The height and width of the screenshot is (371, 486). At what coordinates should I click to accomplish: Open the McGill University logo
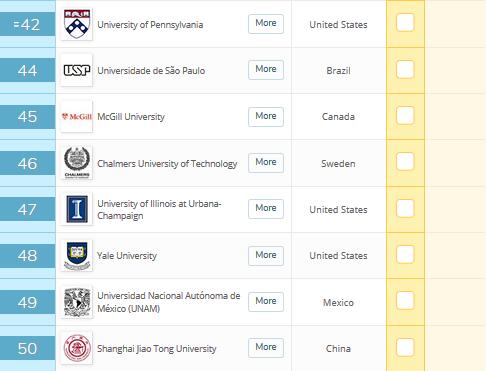77,116
